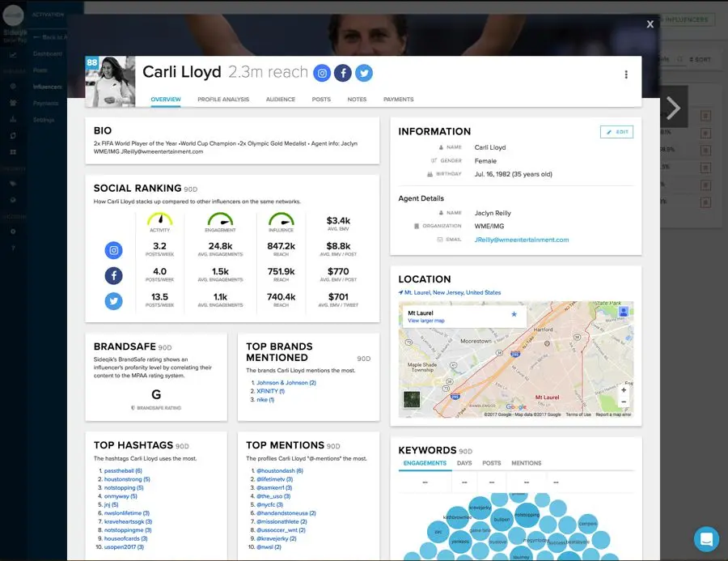Open the three-dot options menu in the profile header

pyautogui.click(x=626, y=74)
